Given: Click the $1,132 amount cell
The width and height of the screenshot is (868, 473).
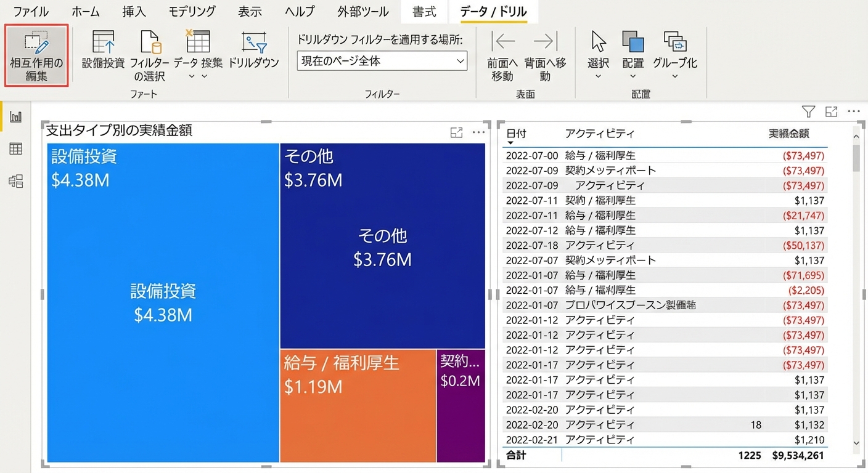Looking at the screenshot, I should (809, 425).
